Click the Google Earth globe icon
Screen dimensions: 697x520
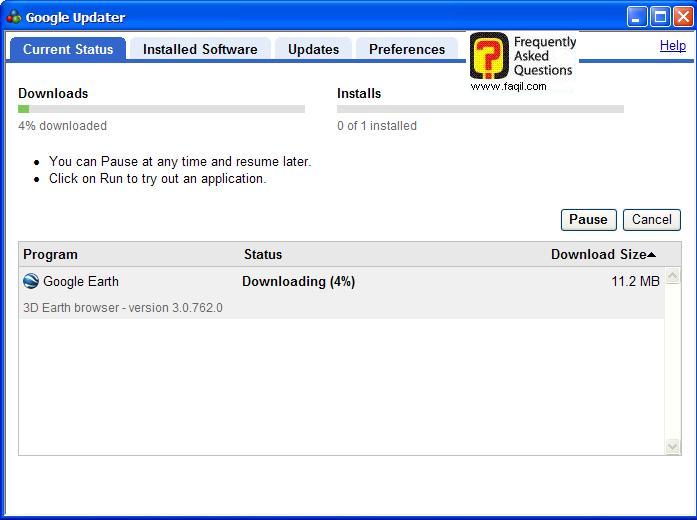[x=31, y=282]
